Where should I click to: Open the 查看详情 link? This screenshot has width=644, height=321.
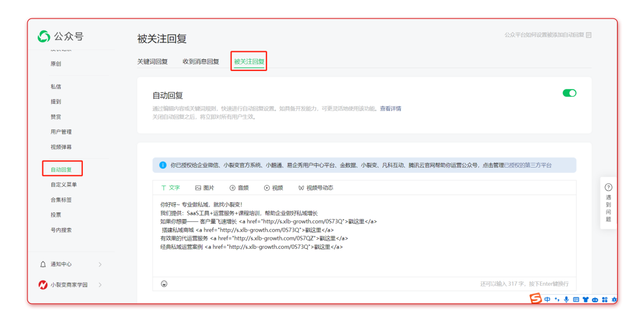click(391, 109)
